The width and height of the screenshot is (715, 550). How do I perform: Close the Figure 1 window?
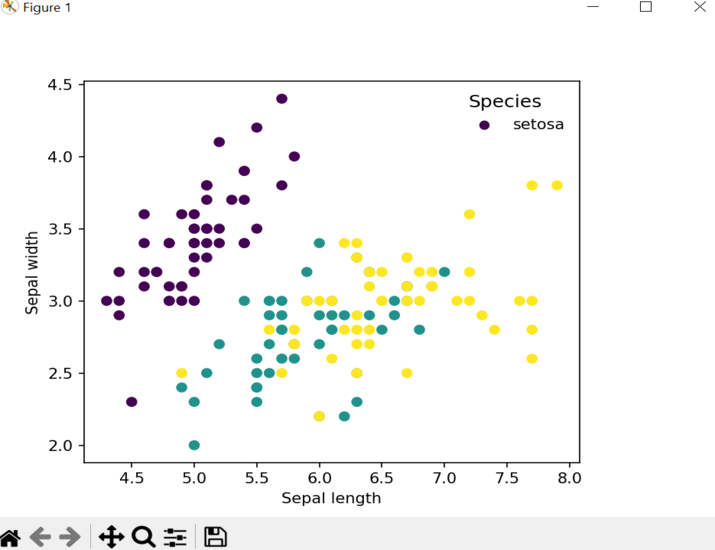coord(698,7)
